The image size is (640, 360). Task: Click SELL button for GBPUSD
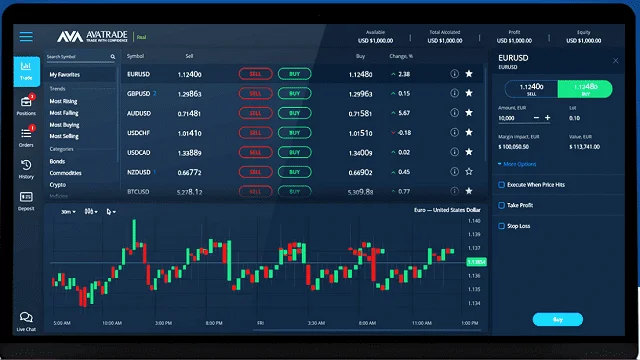256,93
